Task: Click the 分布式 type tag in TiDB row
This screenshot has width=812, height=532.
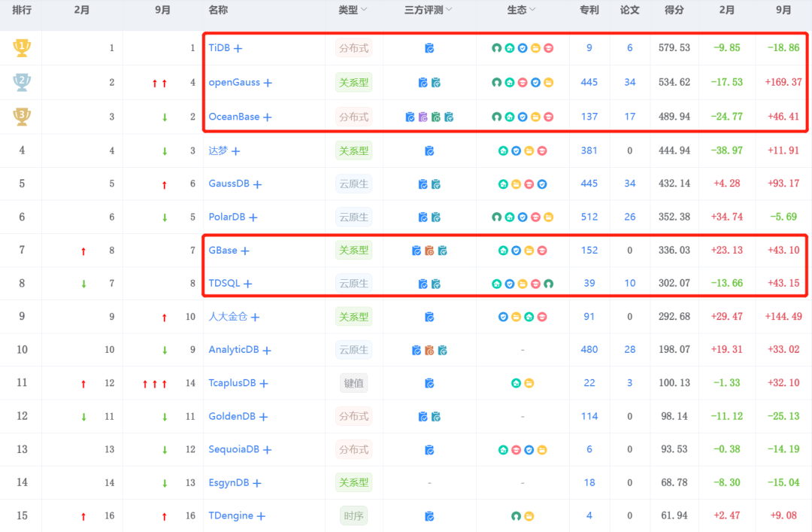Action: [x=353, y=48]
